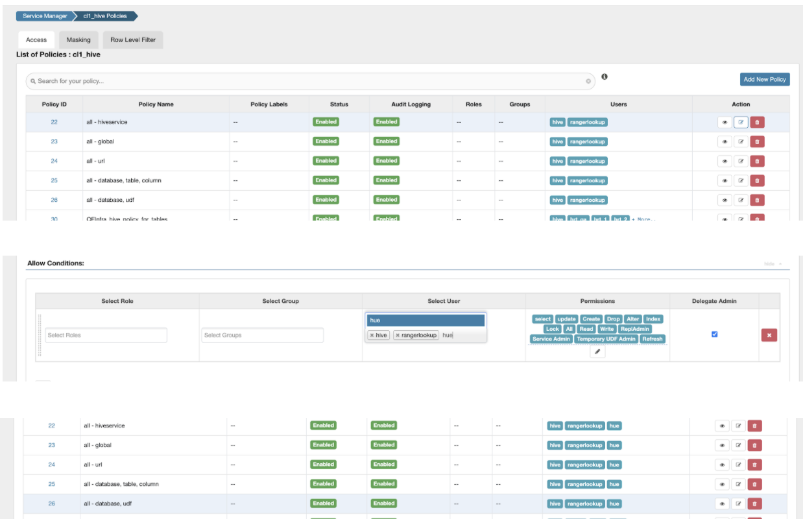
Task: Toggle the Delegate Admin checkbox
Action: [x=714, y=334]
